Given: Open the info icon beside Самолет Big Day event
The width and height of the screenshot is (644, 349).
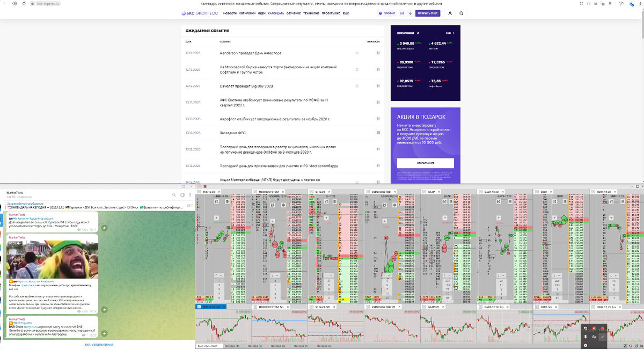Looking at the screenshot, I should coord(357,86).
